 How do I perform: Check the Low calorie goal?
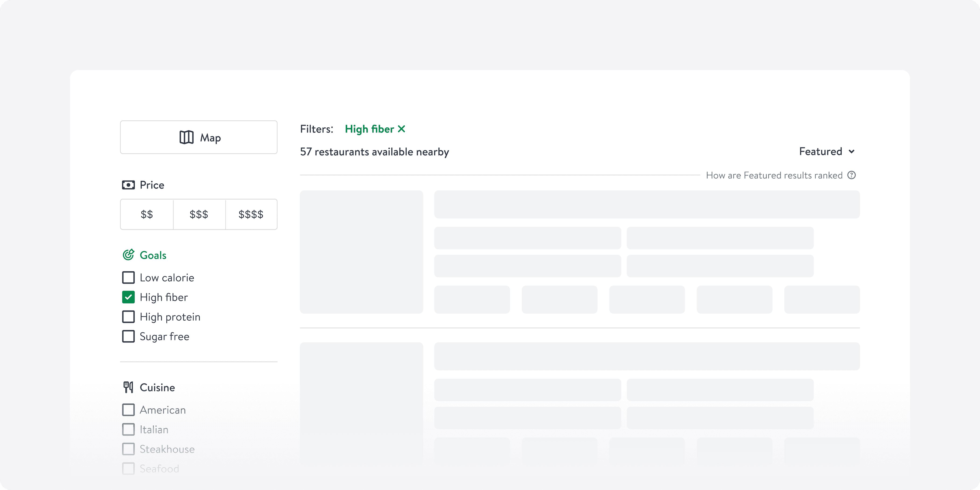pyautogui.click(x=128, y=278)
